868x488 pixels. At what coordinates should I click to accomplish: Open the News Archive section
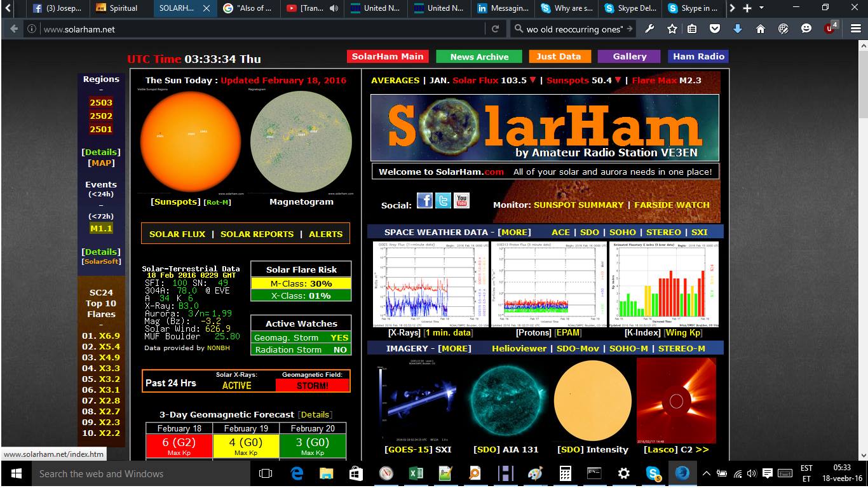click(479, 57)
